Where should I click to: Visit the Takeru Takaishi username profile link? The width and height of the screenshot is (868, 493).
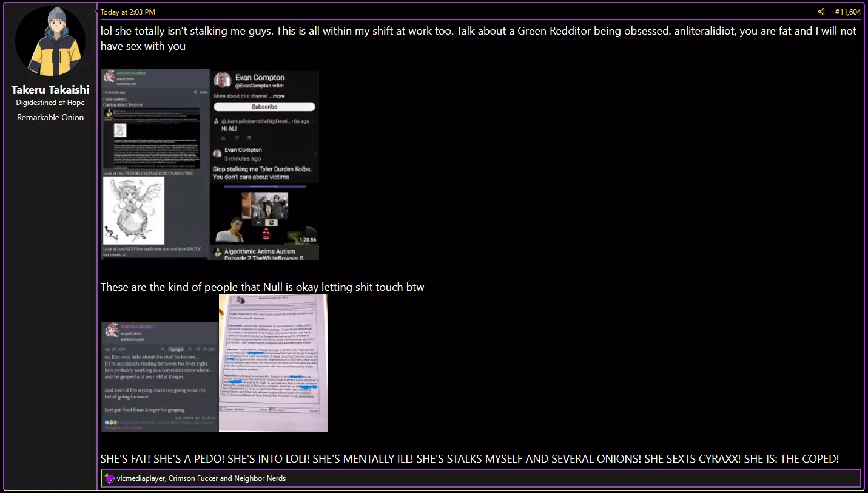[x=50, y=90]
